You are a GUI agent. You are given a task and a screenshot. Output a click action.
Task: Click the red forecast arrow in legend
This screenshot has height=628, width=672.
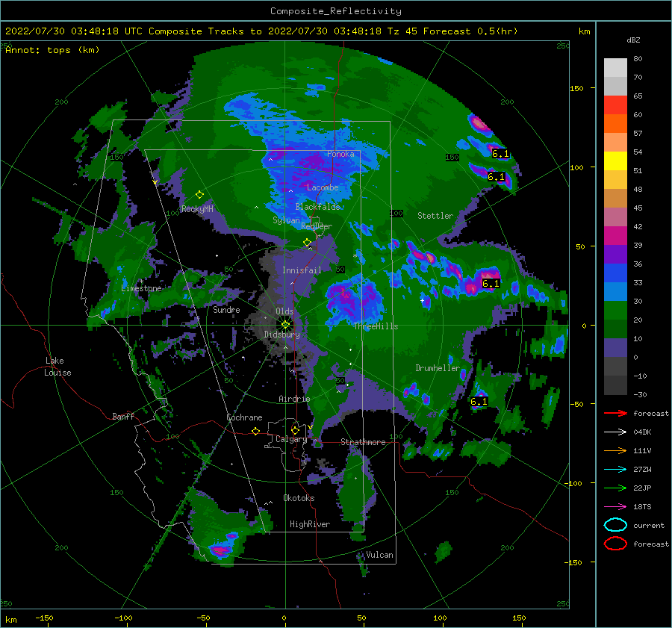[x=615, y=413]
